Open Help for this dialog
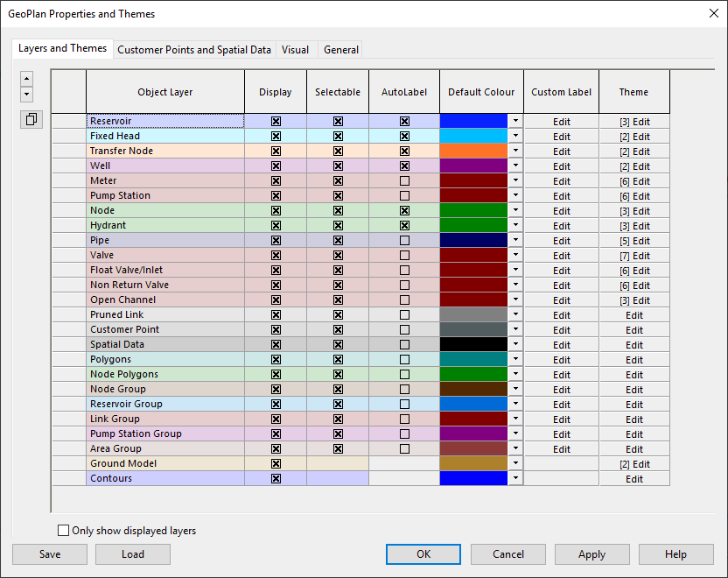Viewport: 728px width, 578px height. coord(676,554)
